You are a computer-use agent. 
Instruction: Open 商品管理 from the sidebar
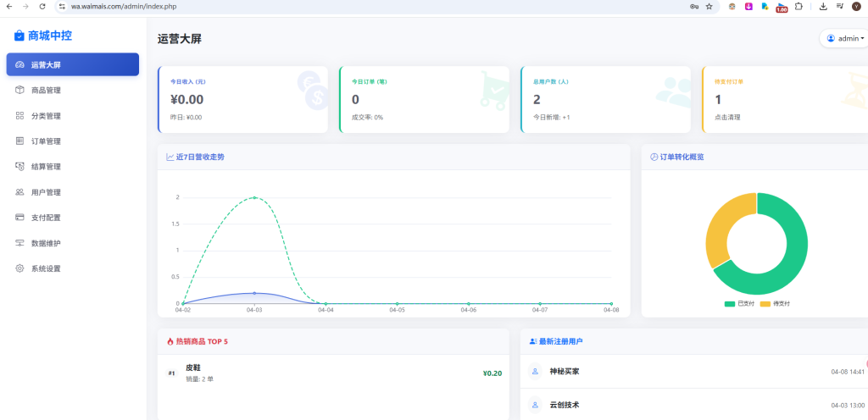pyautogui.click(x=45, y=90)
